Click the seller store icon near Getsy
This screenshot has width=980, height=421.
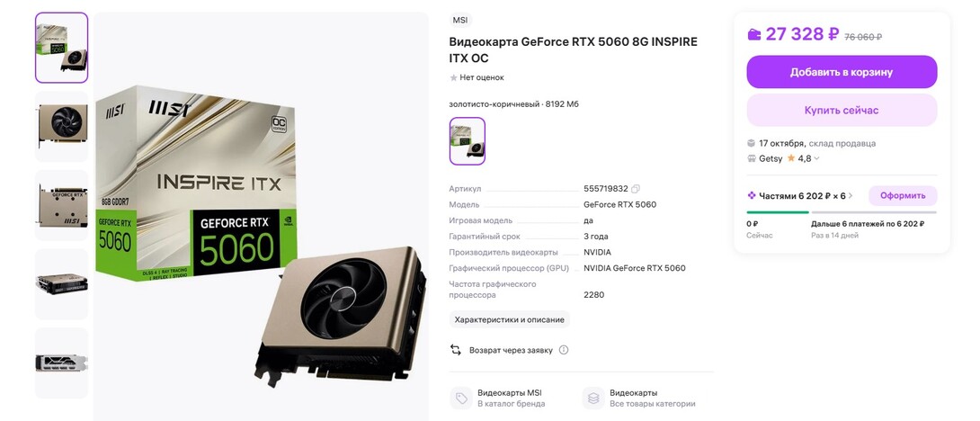click(x=752, y=159)
